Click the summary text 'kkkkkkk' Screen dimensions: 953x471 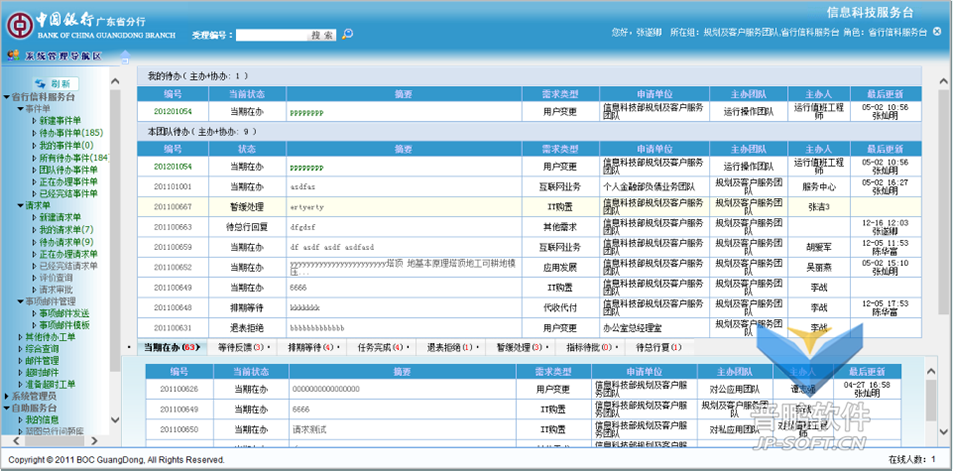click(304, 308)
